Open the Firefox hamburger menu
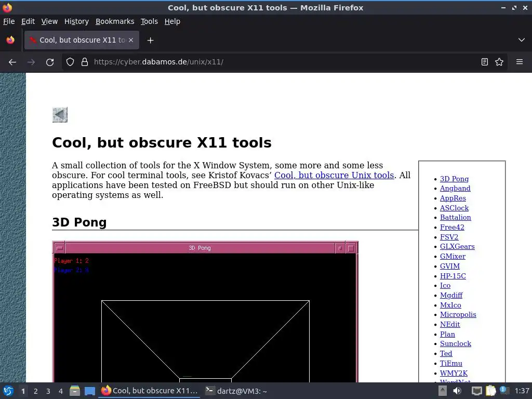The image size is (532, 399). [520, 62]
